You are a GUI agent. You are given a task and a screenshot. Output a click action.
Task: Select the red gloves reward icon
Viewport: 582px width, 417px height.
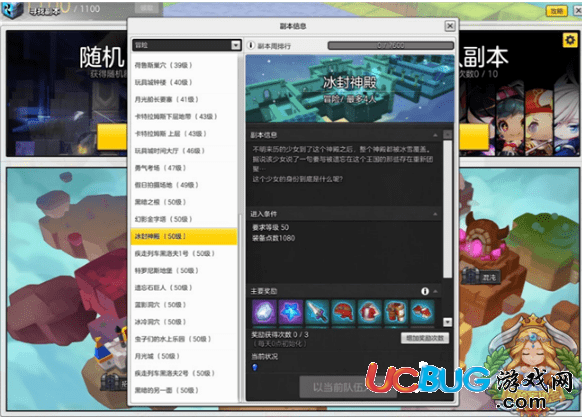pyautogui.click(x=422, y=312)
